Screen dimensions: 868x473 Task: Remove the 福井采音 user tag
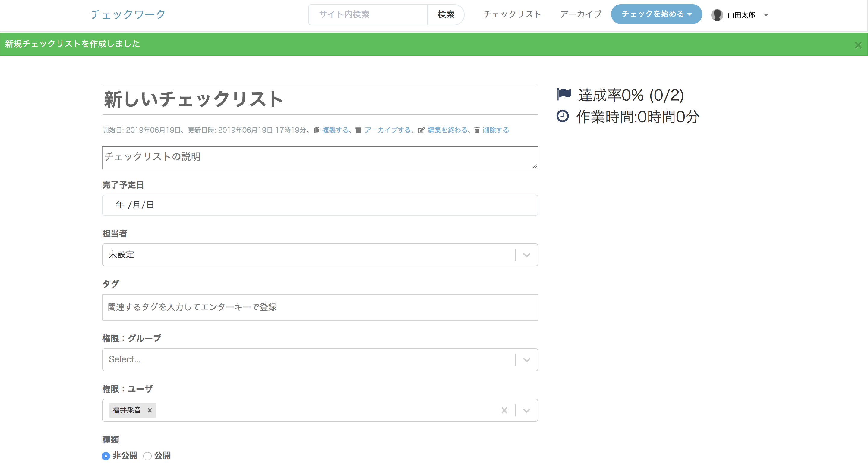tap(150, 410)
